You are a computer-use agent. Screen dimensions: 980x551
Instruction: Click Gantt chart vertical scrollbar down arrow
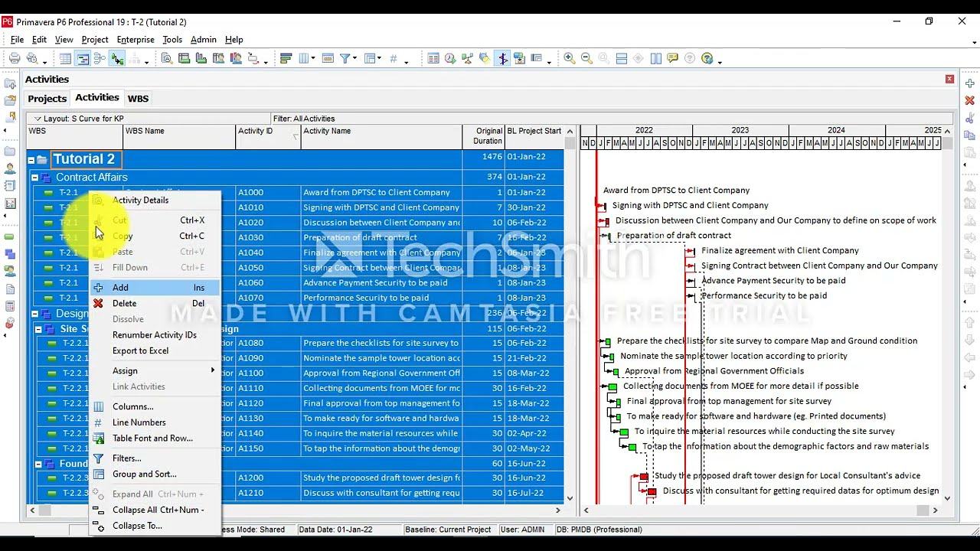pyautogui.click(x=947, y=498)
